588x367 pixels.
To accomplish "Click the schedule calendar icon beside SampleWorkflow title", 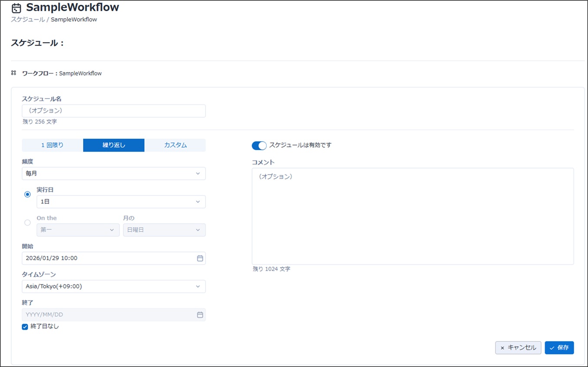I will [16, 8].
